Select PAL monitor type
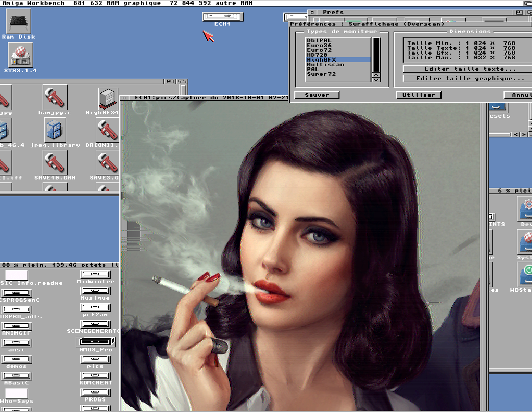Viewport: 532px width, 412px height. click(338, 69)
